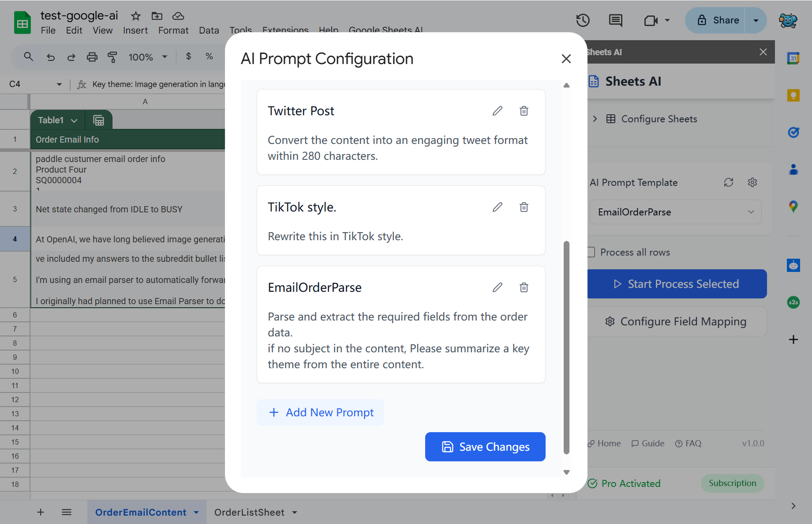Open version history clock icon
Screen dimensions: 812x524
[583, 20]
